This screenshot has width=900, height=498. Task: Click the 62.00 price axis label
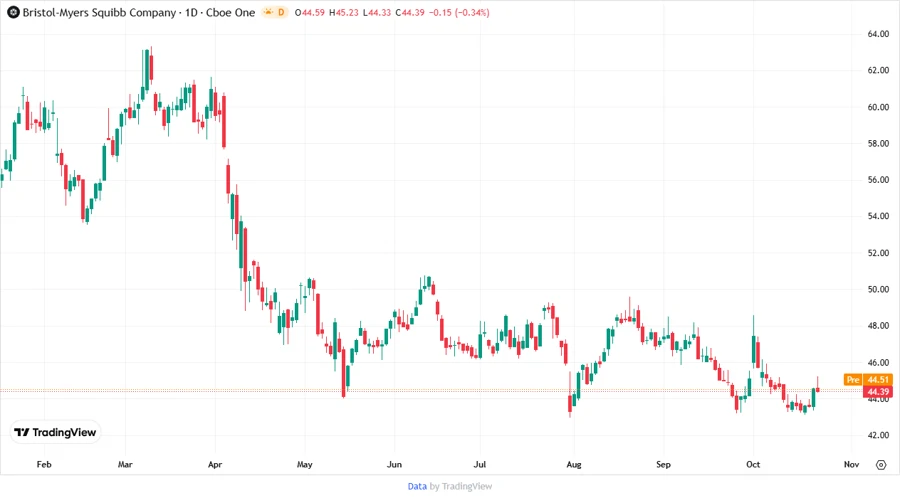(x=878, y=71)
